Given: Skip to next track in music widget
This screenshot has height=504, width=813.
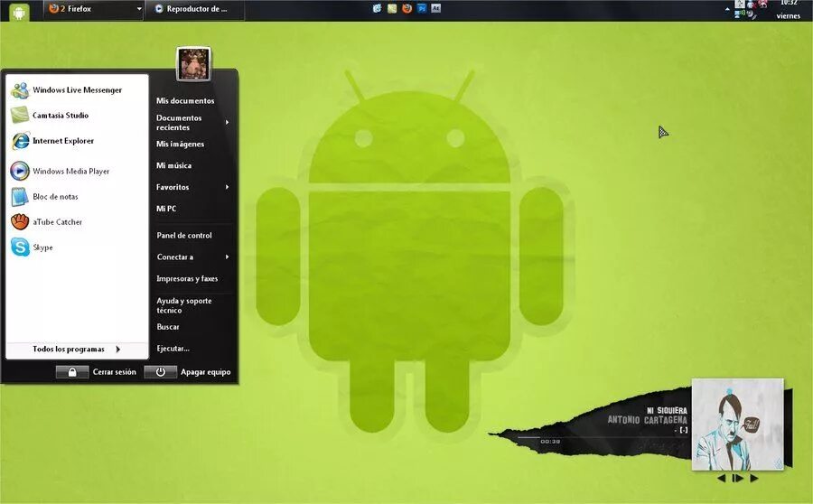Looking at the screenshot, I should 754,479.
